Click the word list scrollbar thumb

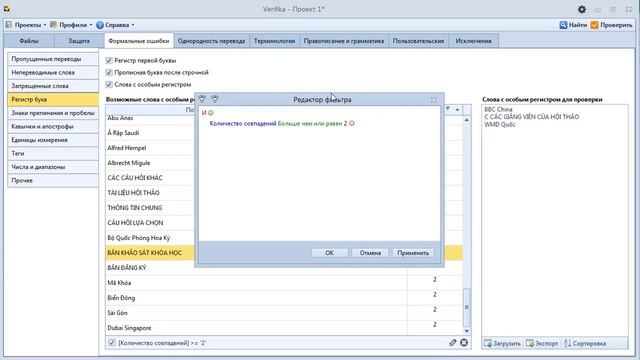(467, 307)
